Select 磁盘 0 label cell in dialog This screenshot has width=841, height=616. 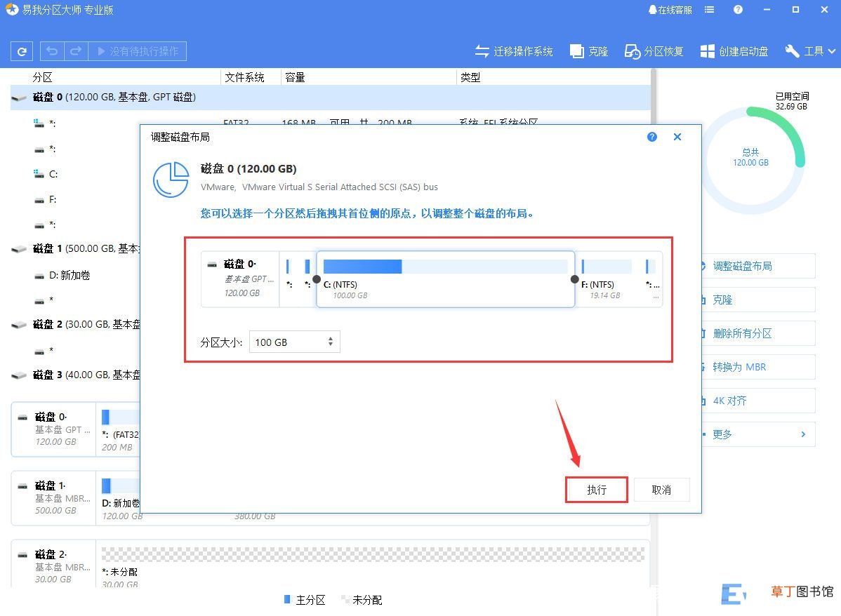point(240,279)
